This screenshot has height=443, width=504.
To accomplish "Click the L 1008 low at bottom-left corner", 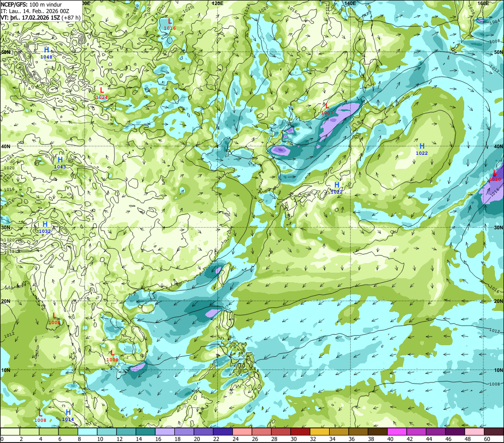I will click(x=40, y=416).
